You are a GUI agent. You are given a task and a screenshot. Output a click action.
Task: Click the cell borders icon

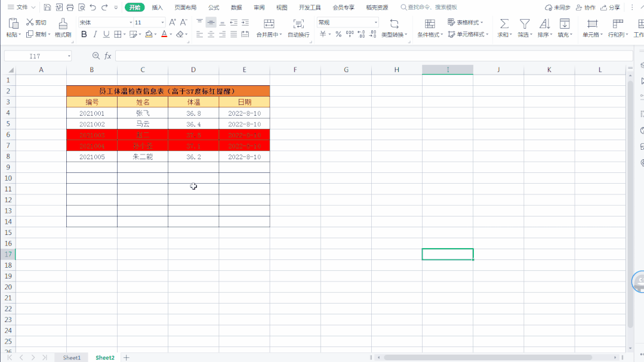tap(118, 35)
